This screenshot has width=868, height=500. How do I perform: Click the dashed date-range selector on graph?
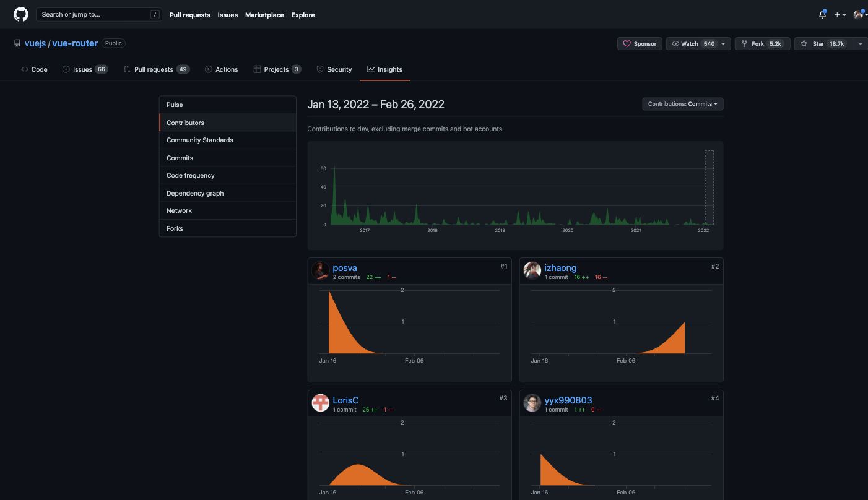point(710,187)
